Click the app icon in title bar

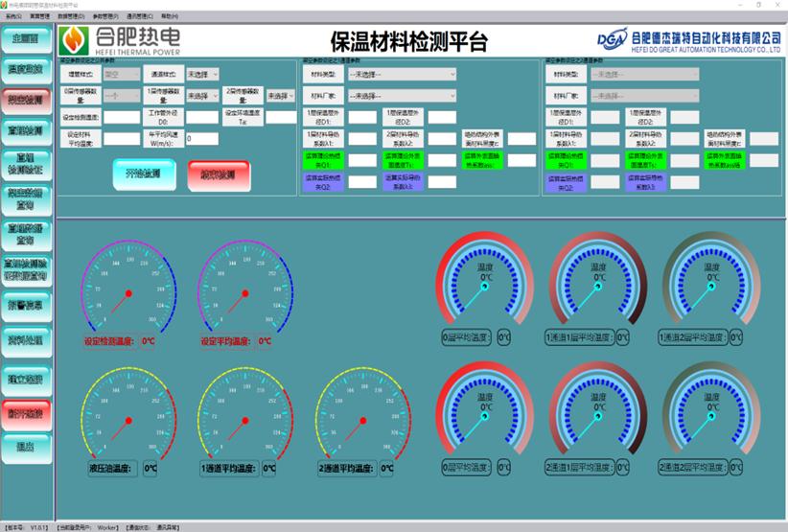[x=6, y=5]
